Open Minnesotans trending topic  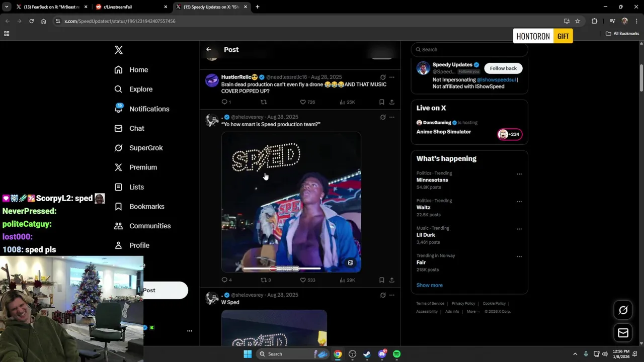(x=432, y=180)
